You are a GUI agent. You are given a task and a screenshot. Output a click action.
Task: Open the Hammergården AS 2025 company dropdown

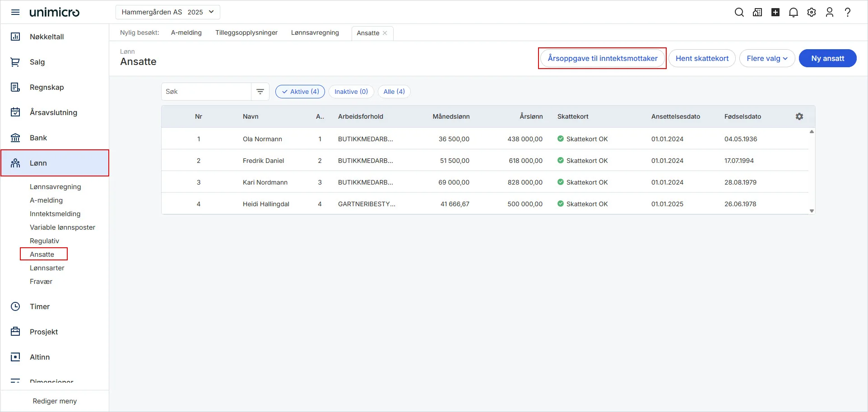[x=167, y=12]
